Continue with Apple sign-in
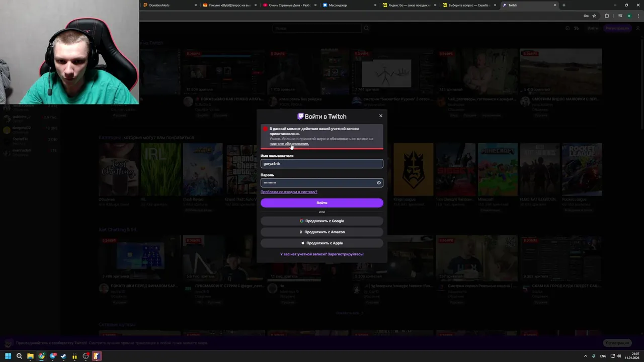644x362 pixels. point(321,243)
